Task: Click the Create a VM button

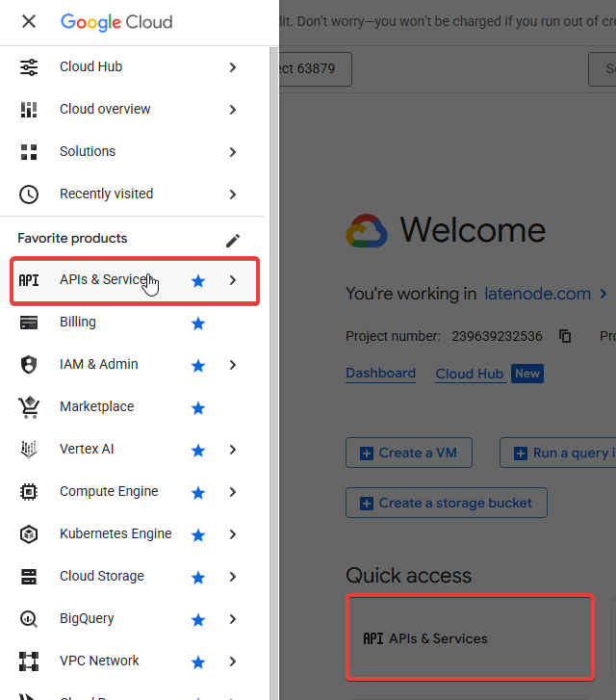Action: (x=409, y=453)
